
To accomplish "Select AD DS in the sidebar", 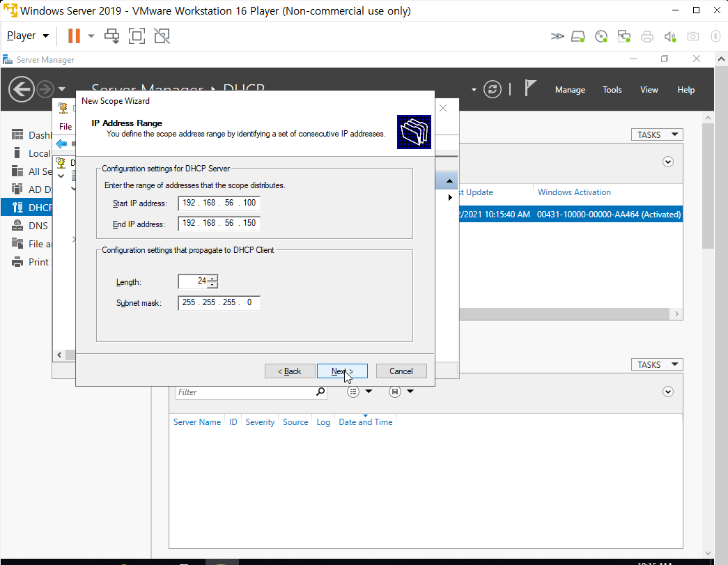I will (31, 189).
